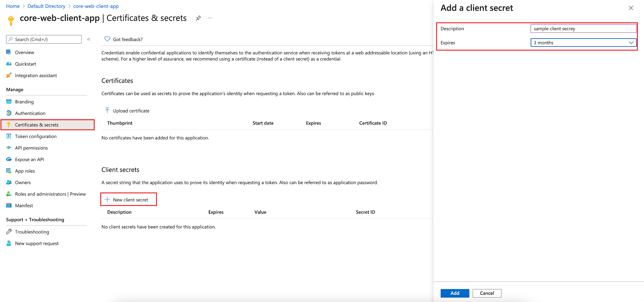This screenshot has width=644, height=302.
Task: Collapse the left sidebar menu
Action: point(88,39)
